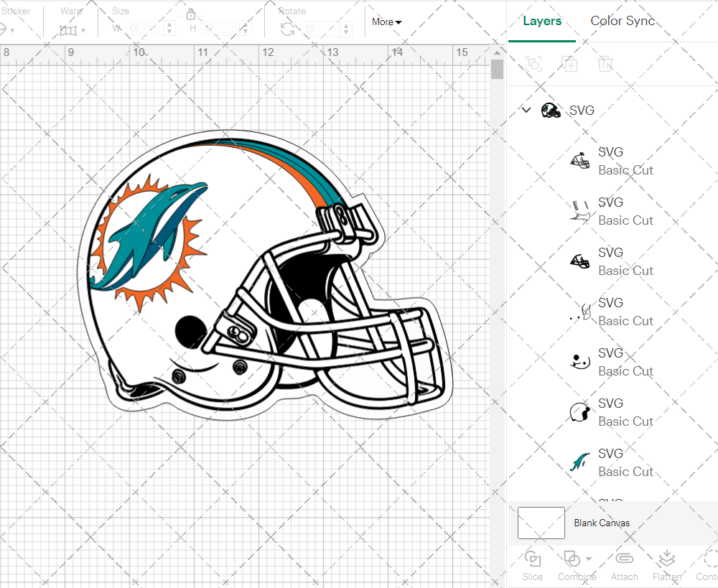The width and height of the screenshot is (718, 588).
Task: Click the Slice tool icon
Action: coord(533,559)
